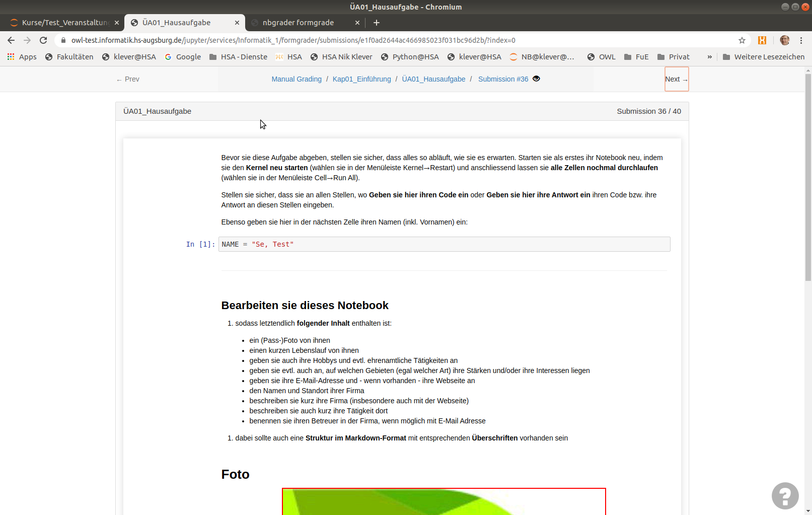The width and height of the screenshot is (812, 515).
Task: Open the FuE bookmark folder
Action: [636, 57]
